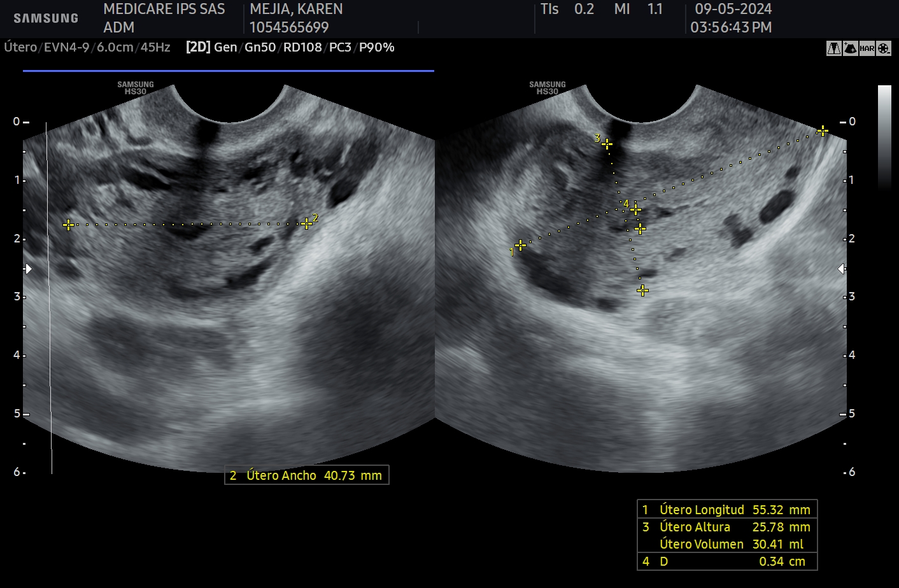Click the left focus position arrow marker
Image resolution: width=899 pixels, height=588 pixels.
click(x=28, y=269)
